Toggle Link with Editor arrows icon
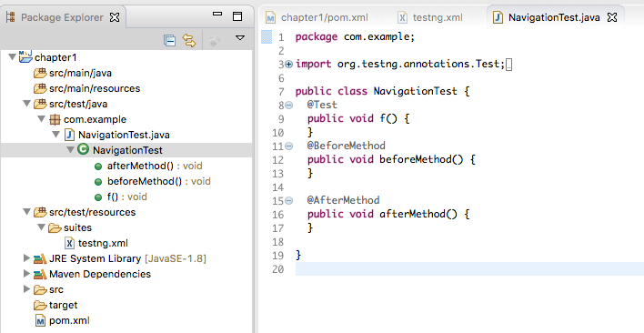Screen dimensions: 644x333 click(x=189, y=40)
